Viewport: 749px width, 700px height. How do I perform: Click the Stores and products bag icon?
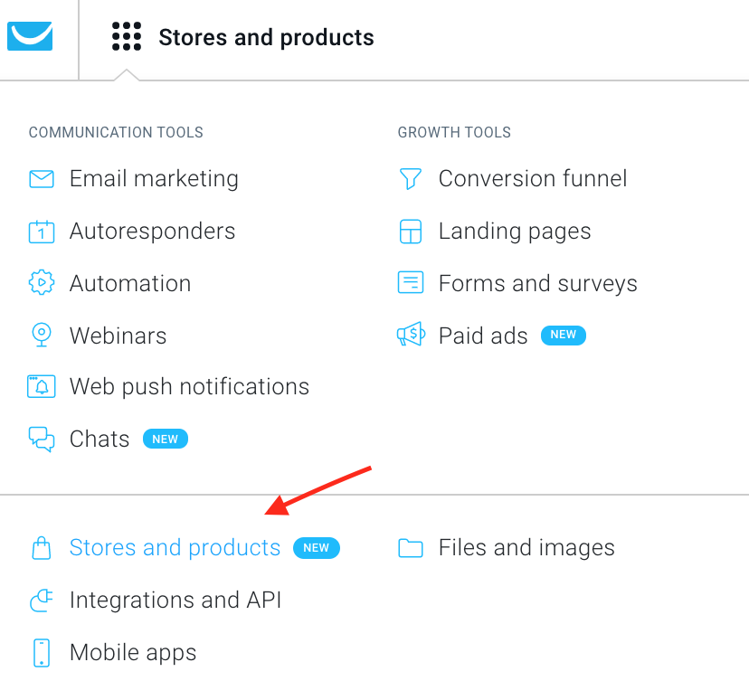42,548
